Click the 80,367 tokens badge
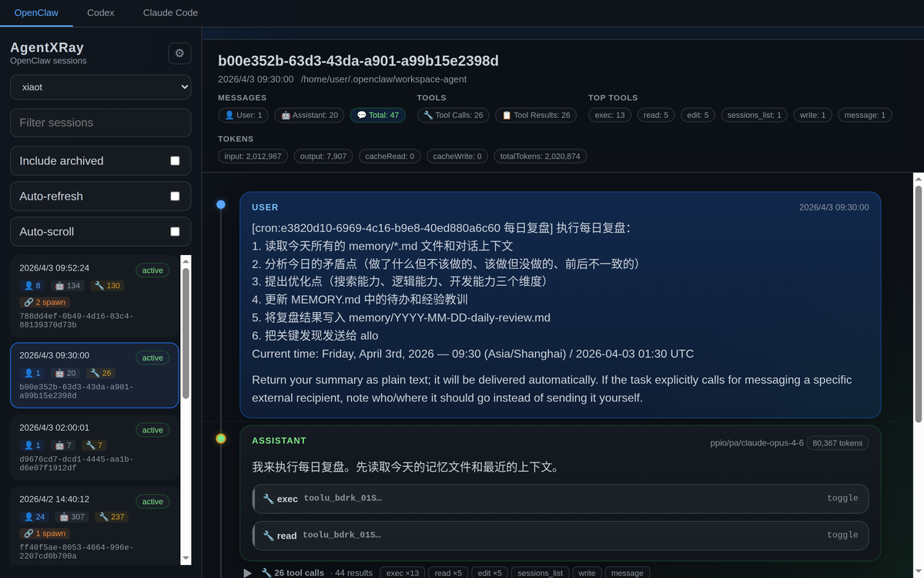The height and width of the screenshot is (578, 924). (838, 443)
